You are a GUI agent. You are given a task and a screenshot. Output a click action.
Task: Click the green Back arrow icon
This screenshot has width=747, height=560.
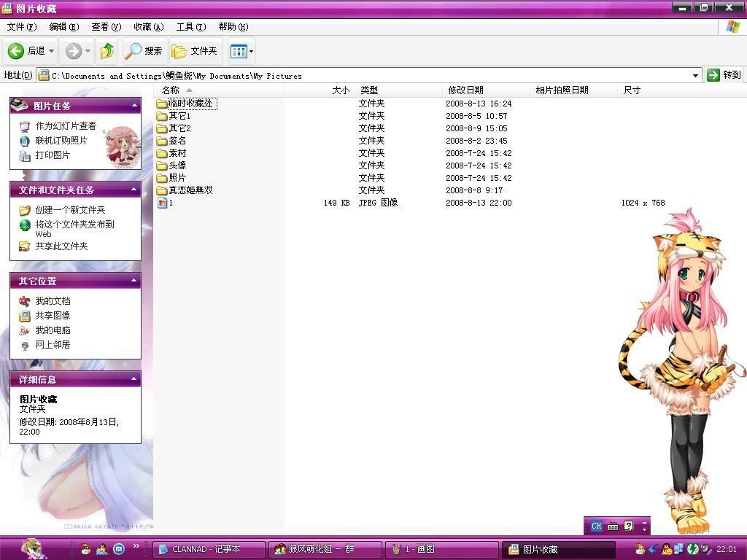click(16, 51)
